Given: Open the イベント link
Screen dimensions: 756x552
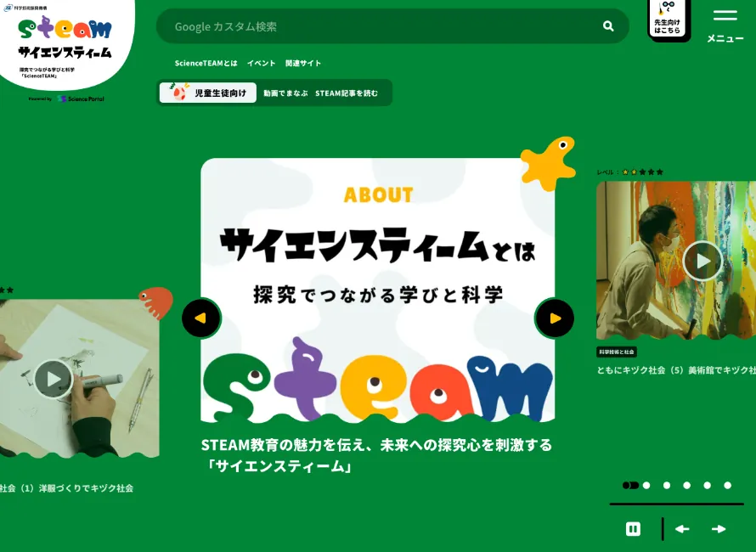Looking at the screenshot, I should click(x=261, y=64).
